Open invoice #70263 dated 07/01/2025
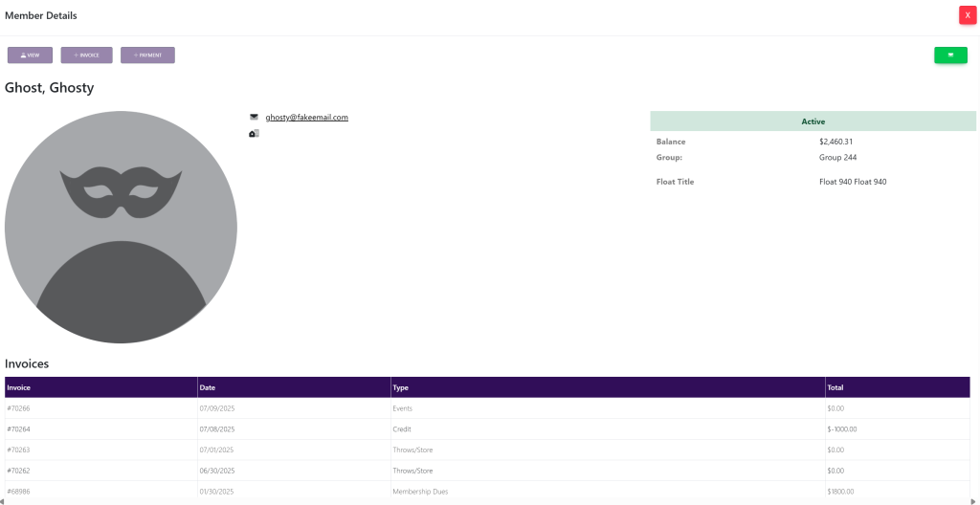This screenshot has height=505, width=980. tap(19, 450)
